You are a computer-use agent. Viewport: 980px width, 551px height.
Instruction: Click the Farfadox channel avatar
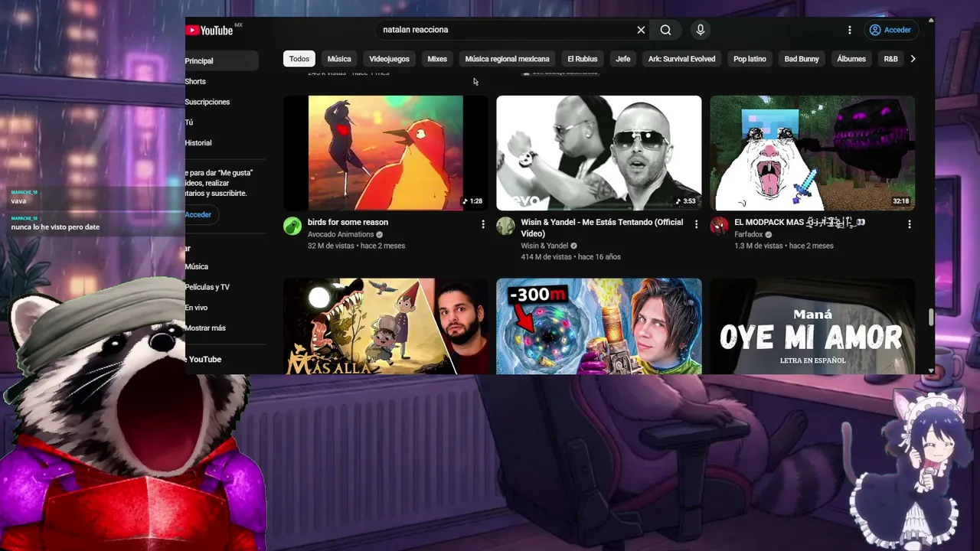click(x=719, y=226)
